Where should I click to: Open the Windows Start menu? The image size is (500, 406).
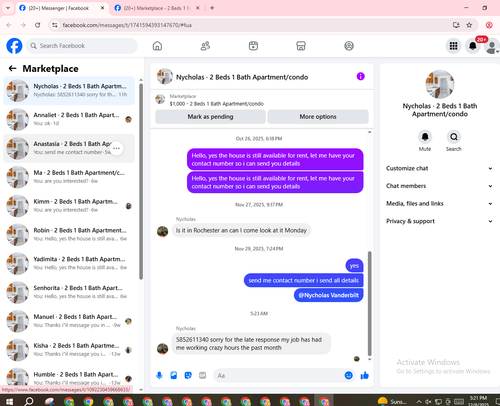pyautogui.click(x=9, y=402)
